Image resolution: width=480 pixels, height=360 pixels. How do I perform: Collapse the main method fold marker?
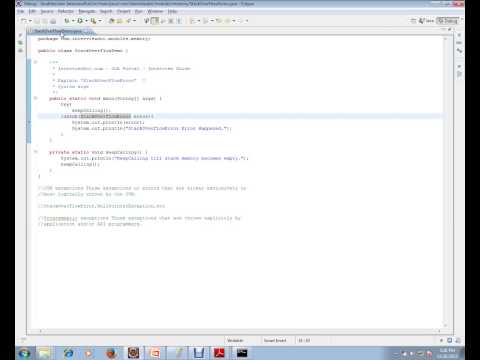click(x=36, y=98)
